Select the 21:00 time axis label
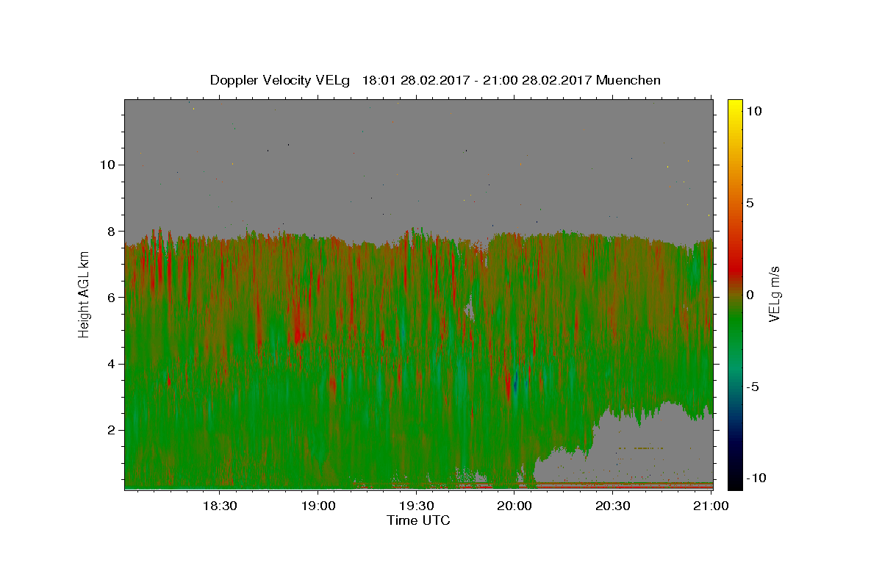The image size is (882, 588). coord(711,506)
